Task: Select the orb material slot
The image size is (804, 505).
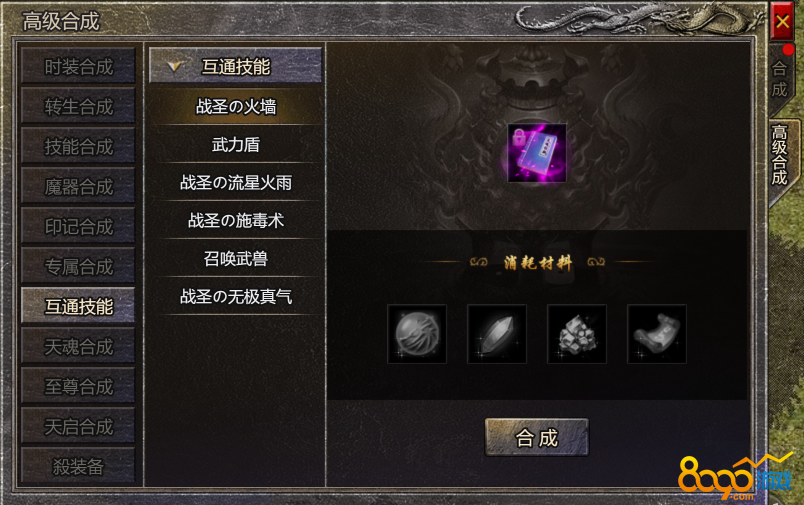Action: tap(417, 334)
